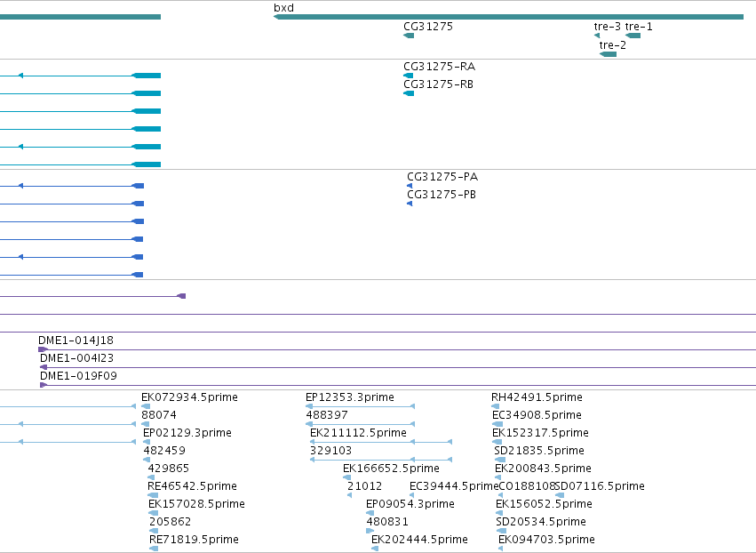Select RE46542.5prime EST label
The height and width of the screenshot is (553, 756).
click(192, 486)
